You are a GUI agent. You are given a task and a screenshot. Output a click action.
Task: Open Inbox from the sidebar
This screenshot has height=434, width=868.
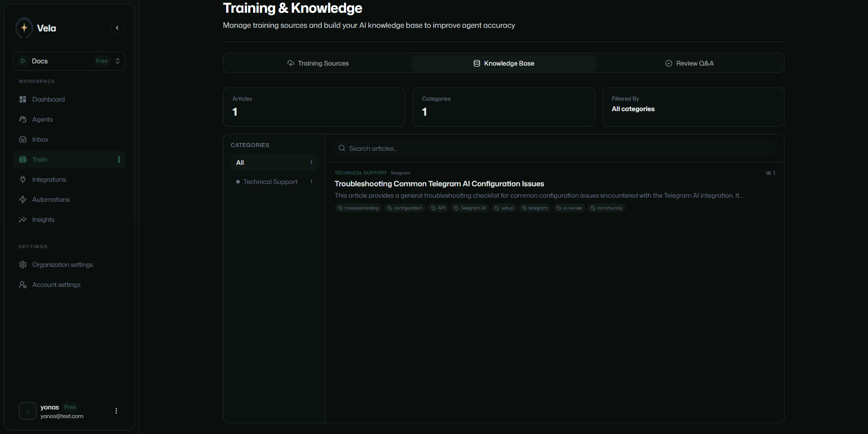[x=69, y=139]
